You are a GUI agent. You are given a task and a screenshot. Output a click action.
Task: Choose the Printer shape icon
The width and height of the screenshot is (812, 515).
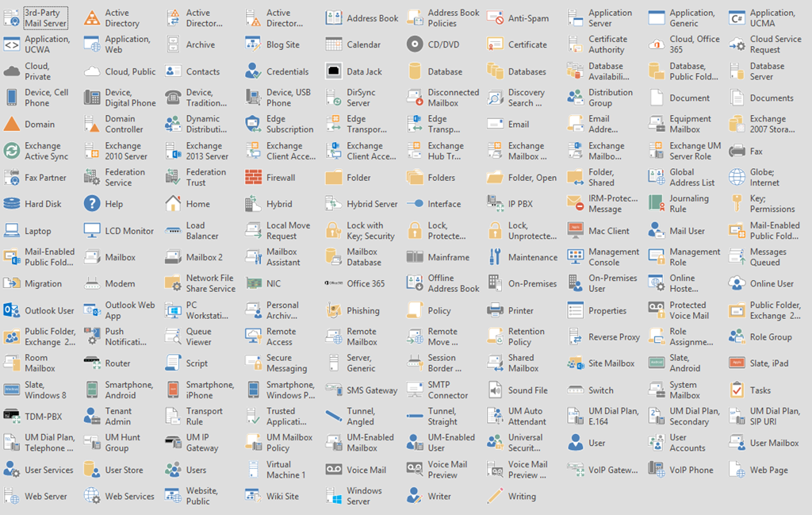[495, 310]
